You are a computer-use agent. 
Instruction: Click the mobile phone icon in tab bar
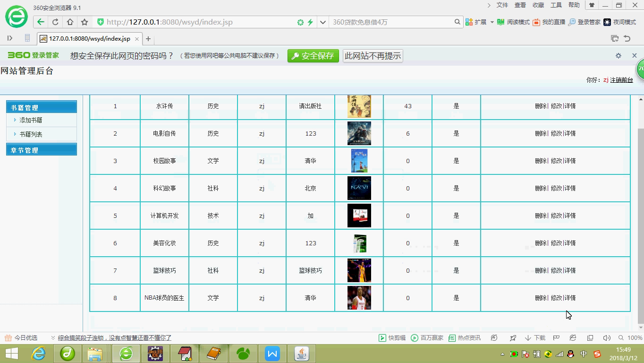tap(27, 38)
